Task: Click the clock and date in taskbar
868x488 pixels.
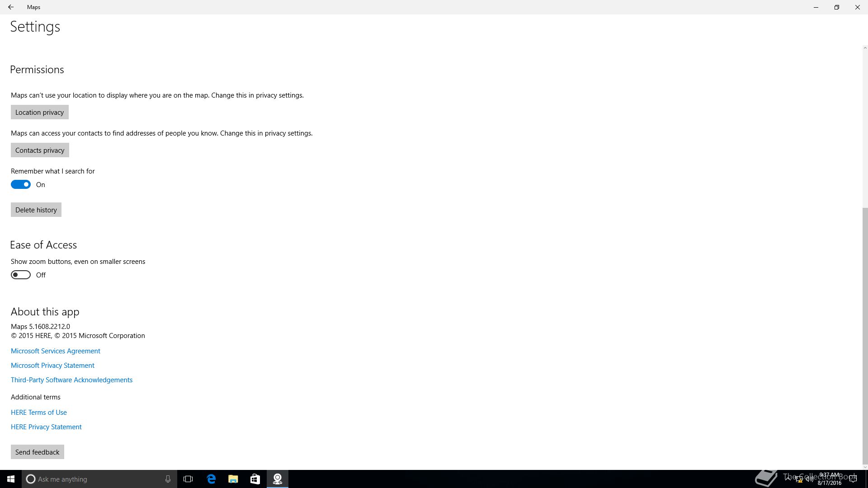Action: pyautogui.click(x=829, y=479)
